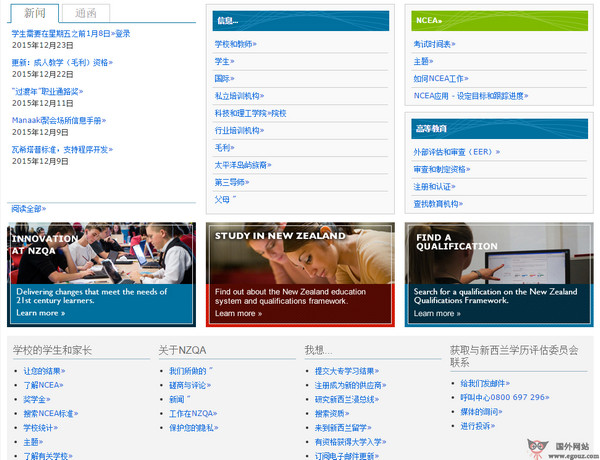The width and height of the screenshot is (600, 460).
Task: Open the 考试时间表 link
Action: pyautogui.click(x=434, y=44)
